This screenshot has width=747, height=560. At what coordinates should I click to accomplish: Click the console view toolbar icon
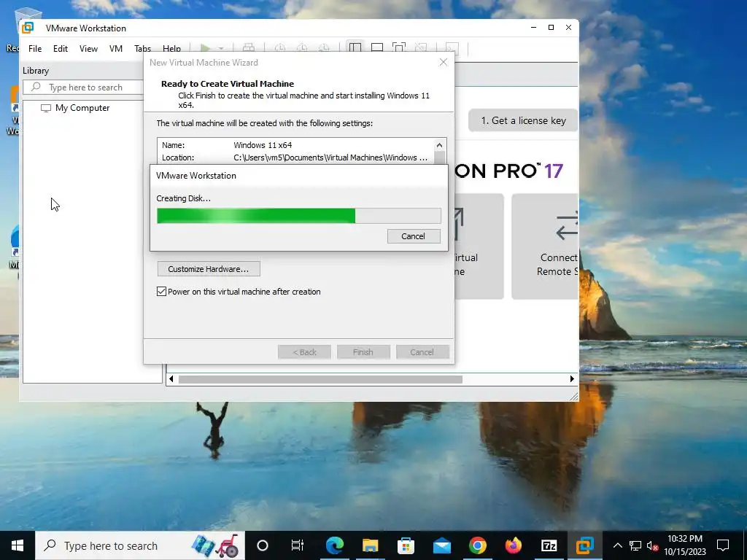click(452, 47)
